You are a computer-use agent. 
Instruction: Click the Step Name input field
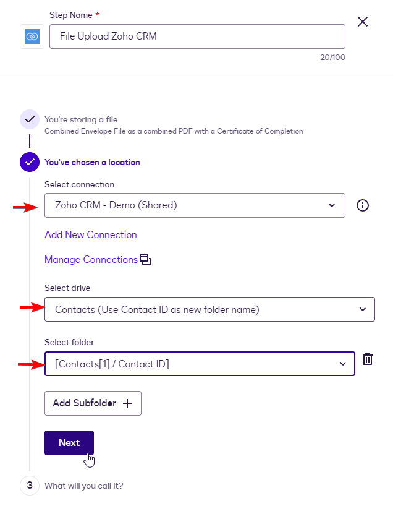click(x=197, y=36)
